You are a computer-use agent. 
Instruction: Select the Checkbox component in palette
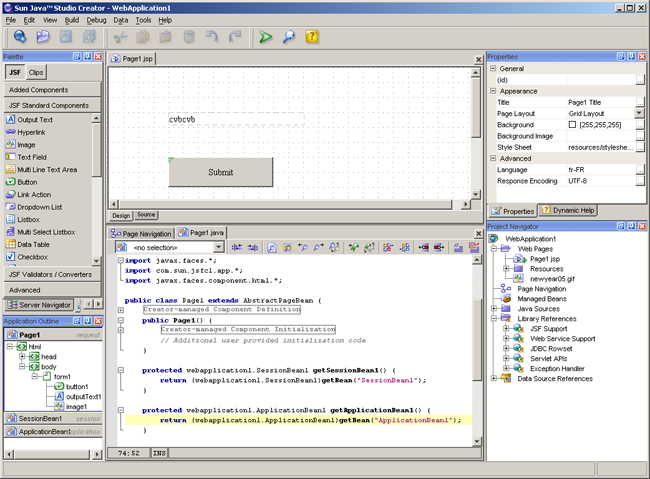(33, 257)
